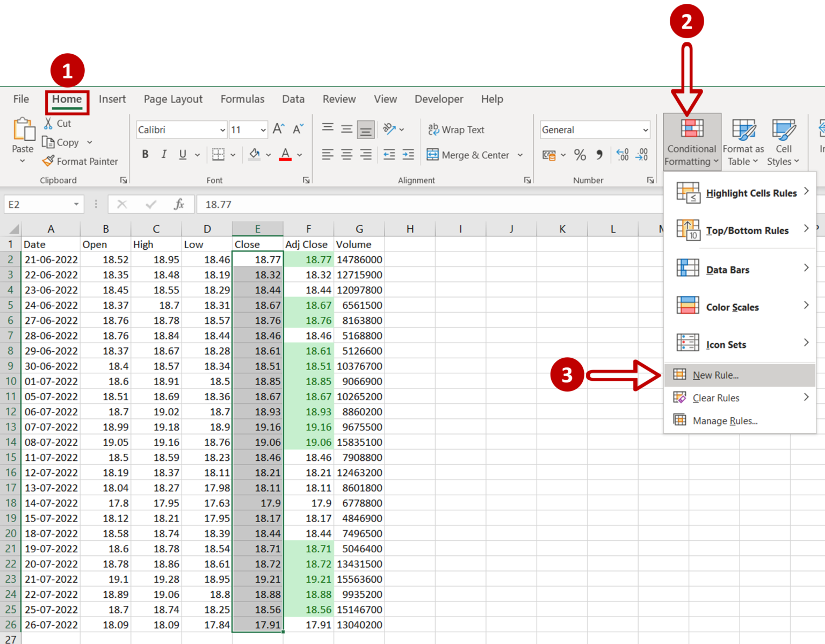Choose New Rule... from menu

pyautogui.click(x=740, y=375)
